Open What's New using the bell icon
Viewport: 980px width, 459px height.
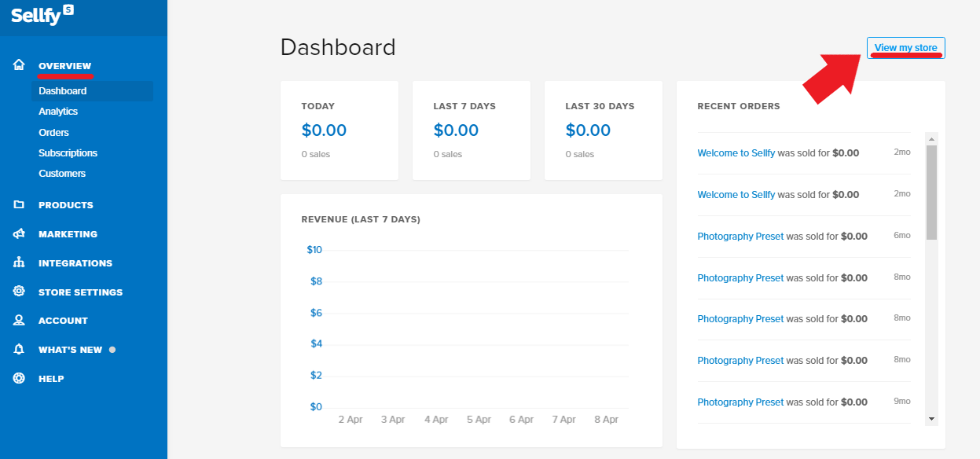(18, 349)
